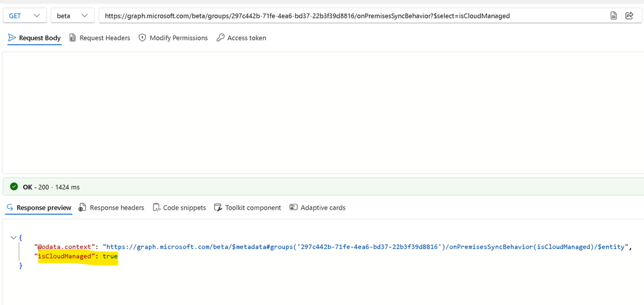Screen dimensions: 644x305
Task: Select the Response preview tab
Action: click(x=39, y=208)
